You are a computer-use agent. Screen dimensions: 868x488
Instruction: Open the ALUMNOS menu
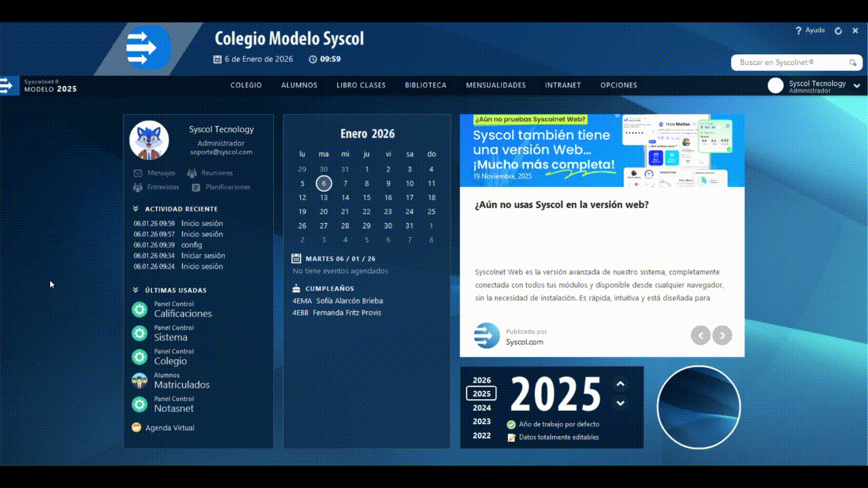pyautogui.click(x=299, y=85)
